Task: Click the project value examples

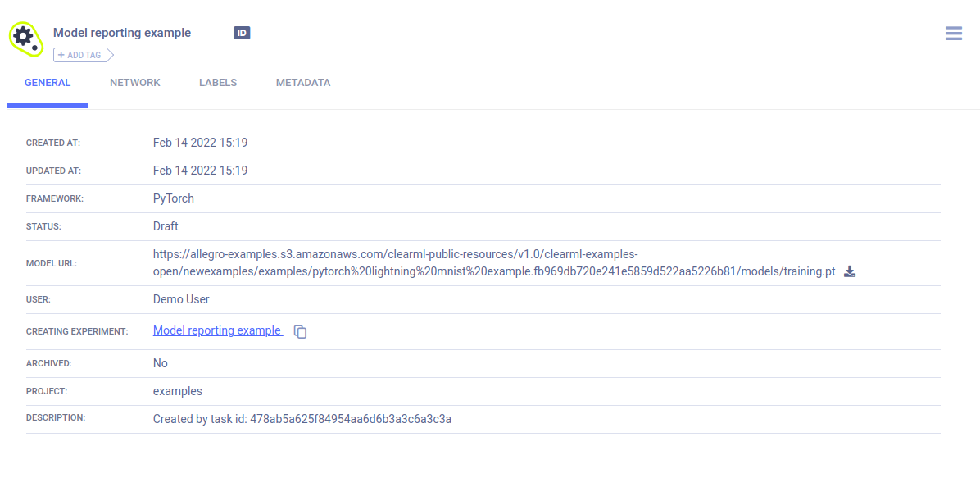Action: [178, 391]
